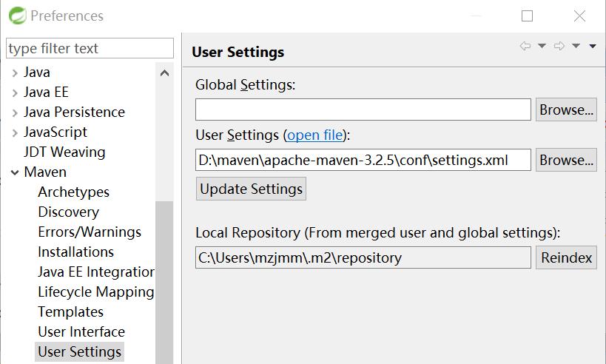Click the Local Repository path field
Viewport: 606px width, 364px height.
(363, 257)
